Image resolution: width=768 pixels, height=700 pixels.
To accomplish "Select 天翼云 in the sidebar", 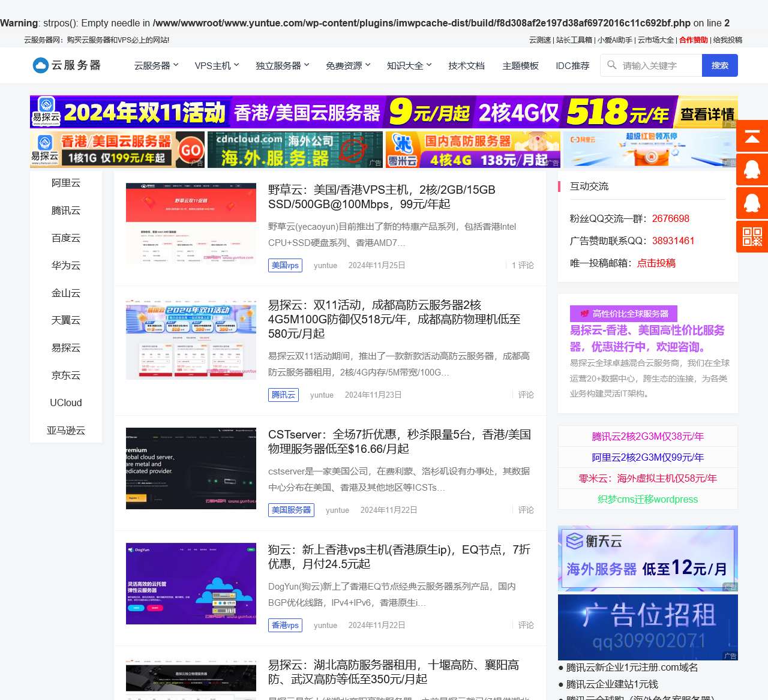I will 66,320.
